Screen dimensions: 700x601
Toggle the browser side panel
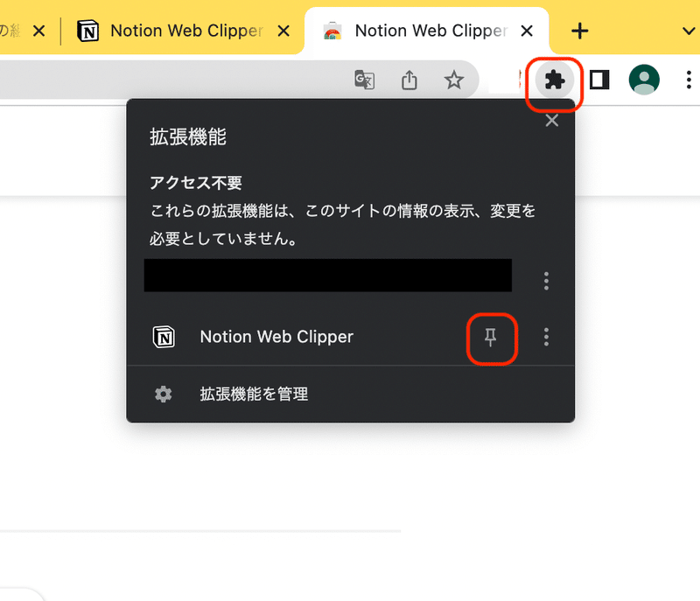click(x=599, y=80)
